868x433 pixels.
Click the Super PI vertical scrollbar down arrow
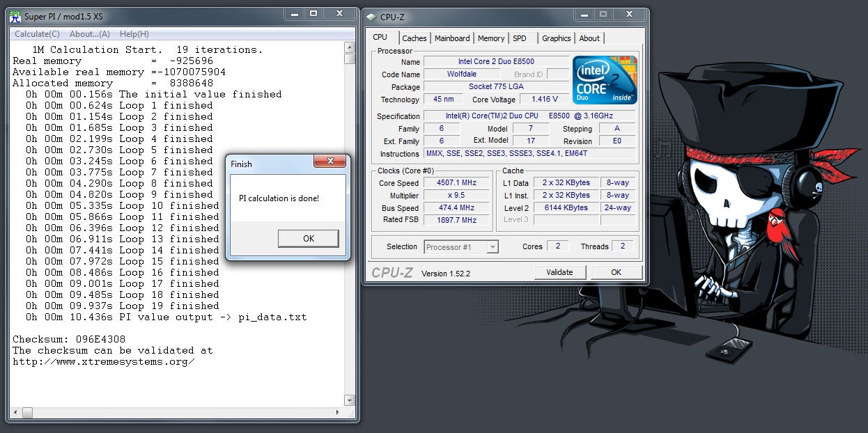[x=350, y=400]
